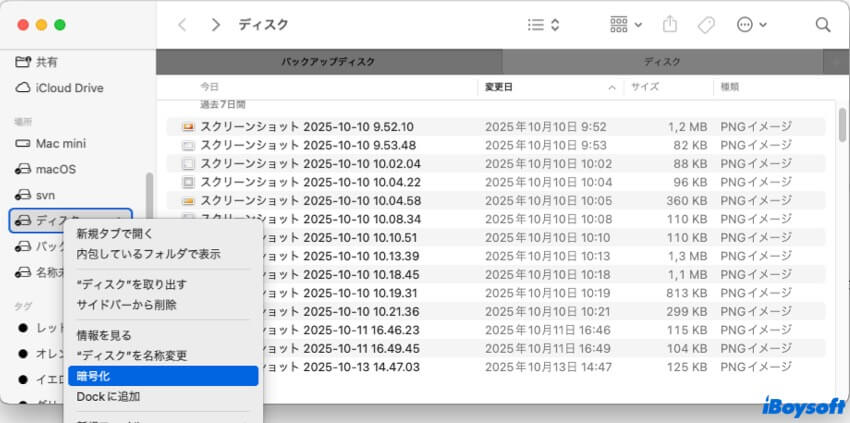This screenshot has width=850, height=423.
Task: Sort by 種類 column header
Action: pos(730,87)
